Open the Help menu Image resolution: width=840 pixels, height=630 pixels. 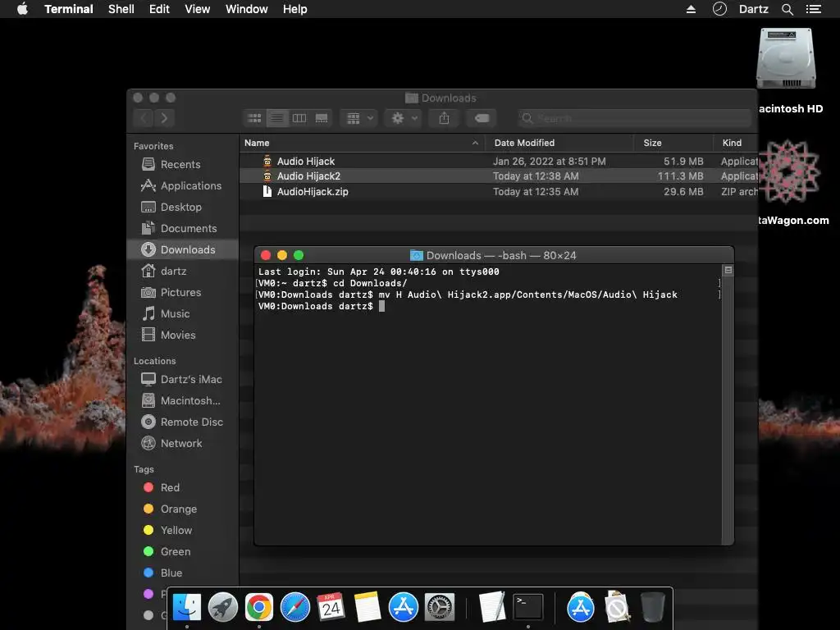coord(295,9)
